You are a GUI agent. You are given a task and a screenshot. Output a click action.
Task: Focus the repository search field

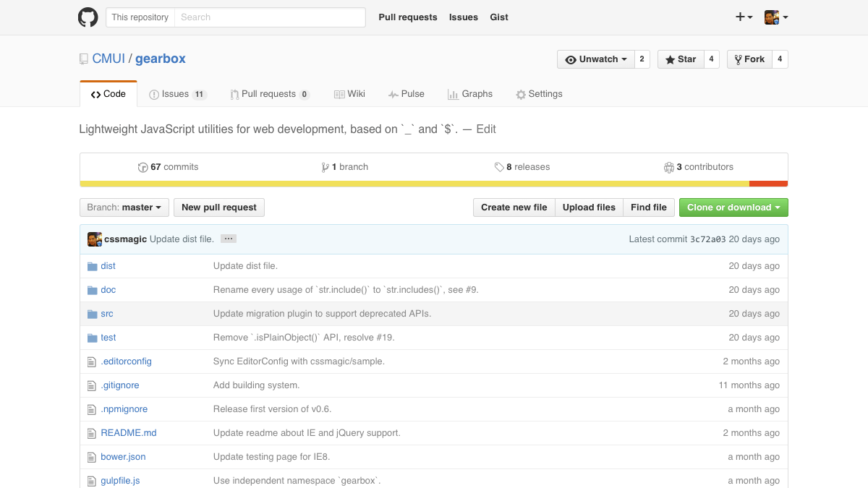coord(270,17)
